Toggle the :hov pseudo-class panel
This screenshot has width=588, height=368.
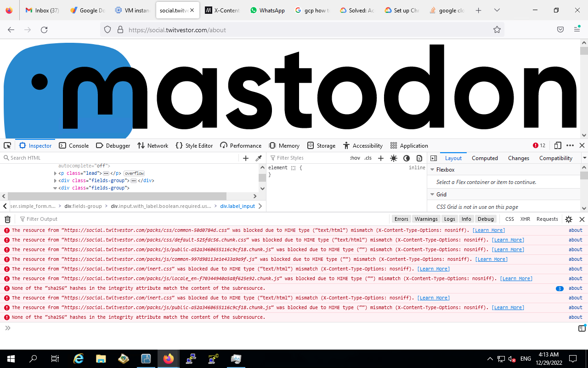[x=355, y=158]
